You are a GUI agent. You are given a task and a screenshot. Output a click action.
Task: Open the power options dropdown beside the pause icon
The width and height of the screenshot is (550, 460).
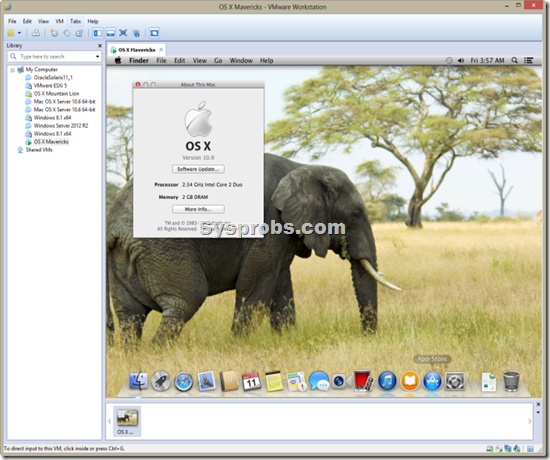click(19, 33)
